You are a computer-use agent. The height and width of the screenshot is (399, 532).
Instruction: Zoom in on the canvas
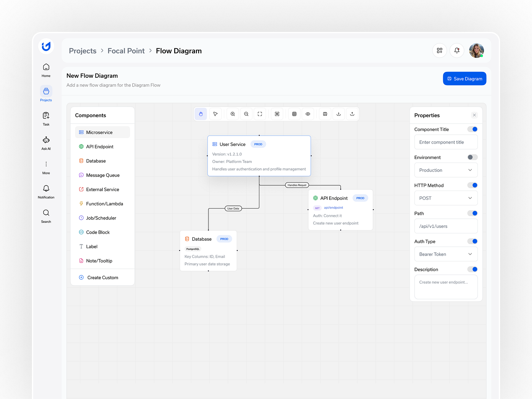click(x=232, y=114)
